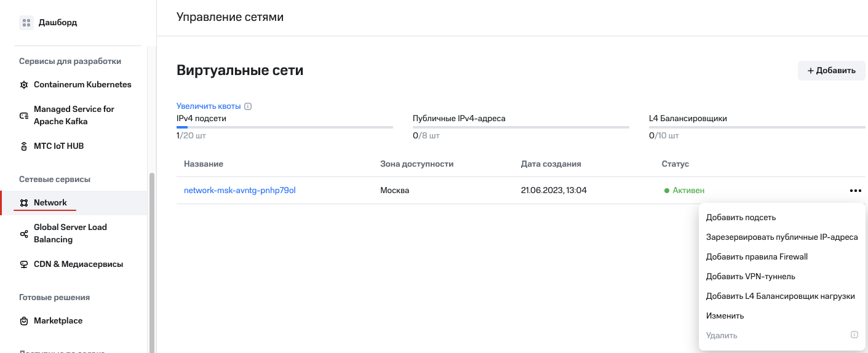Click the Global Server Load Balancing icon
The height and width of the screenshot is (353, 868).
pyautogui.click(x=24, y=234)
